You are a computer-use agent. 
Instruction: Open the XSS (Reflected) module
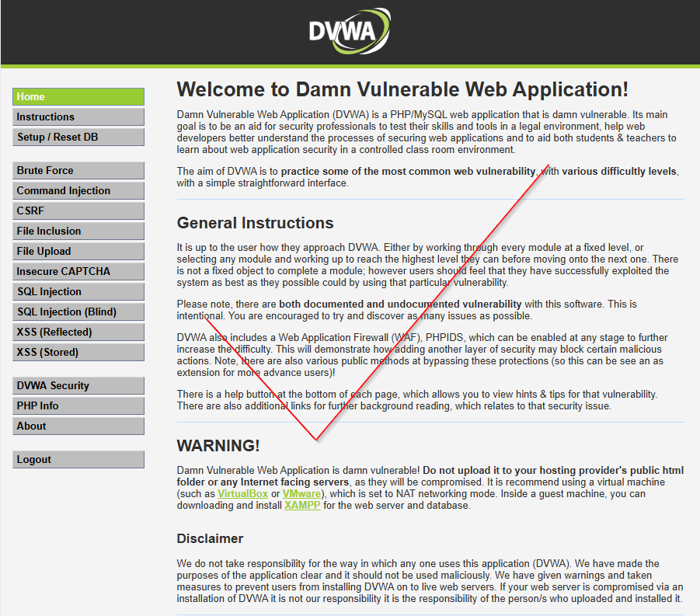(x=78, y=332)
